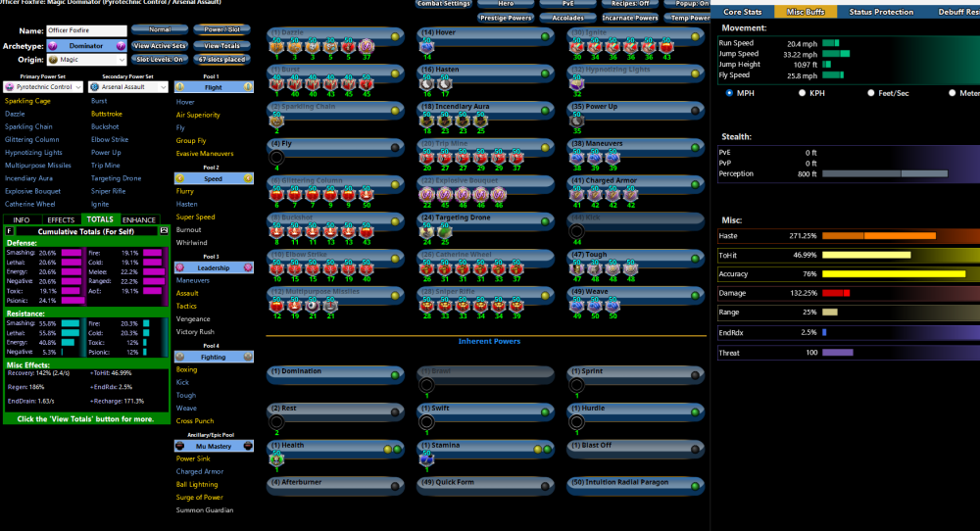
Task: Open the ENHANCE tab in info panel
Action: [x=139, y=219]
